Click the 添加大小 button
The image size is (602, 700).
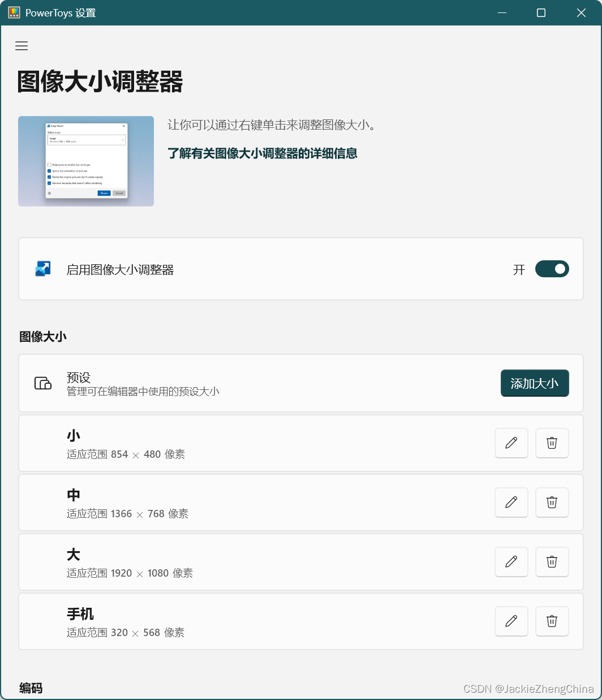tap(535, 383)
